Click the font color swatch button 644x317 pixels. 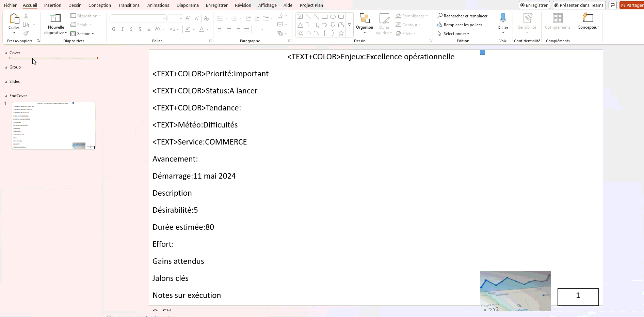[x=202, y=29]
